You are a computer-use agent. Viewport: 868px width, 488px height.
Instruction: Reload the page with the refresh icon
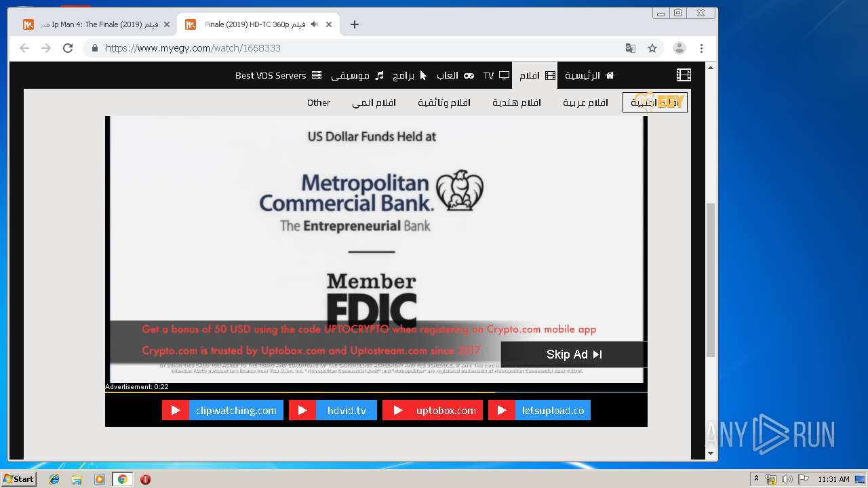click(68, 48)
